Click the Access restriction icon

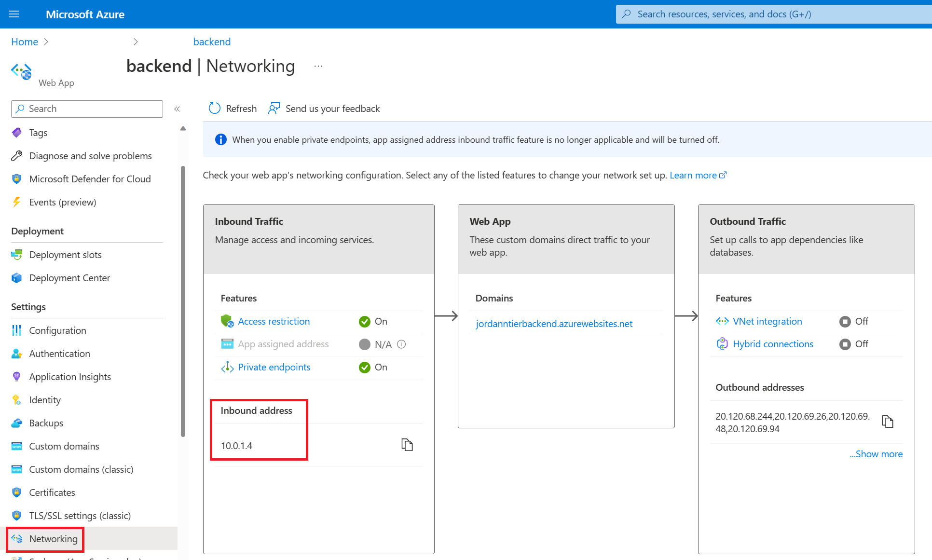(226, 321)
